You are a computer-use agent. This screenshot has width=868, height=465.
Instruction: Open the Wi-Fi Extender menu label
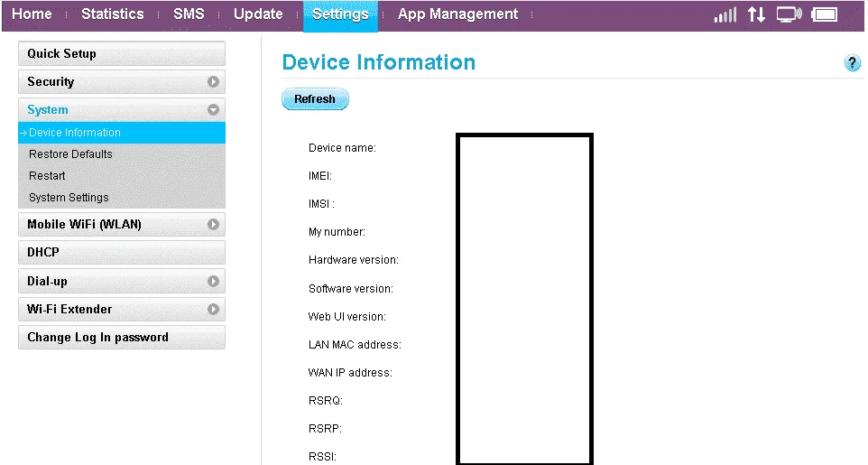(x=69, y=310)
